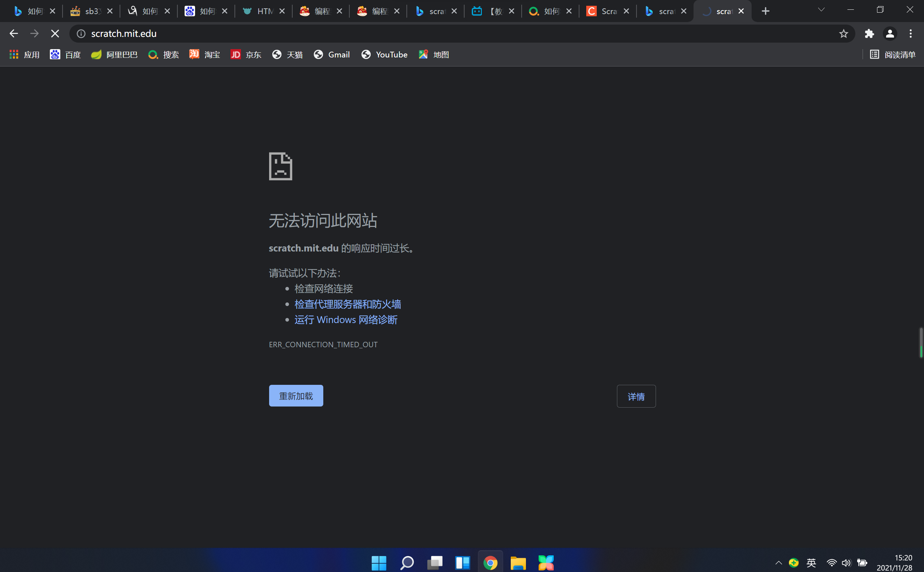Expand the tab search dropdown arrow
This screenshot has width=924, height=572.
[x=821, y=10]
